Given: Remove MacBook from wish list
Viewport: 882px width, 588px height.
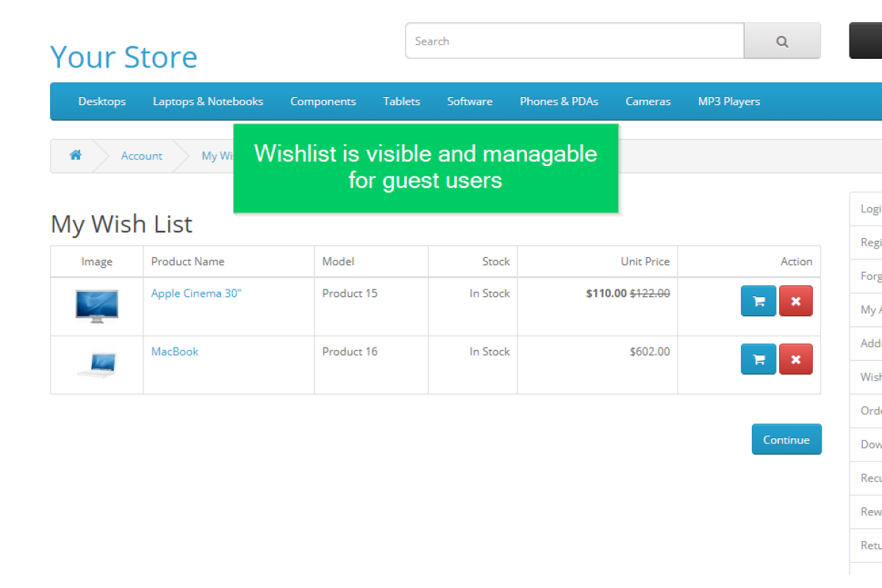Looking at the screenshot, I should click(x=795, y=359).
